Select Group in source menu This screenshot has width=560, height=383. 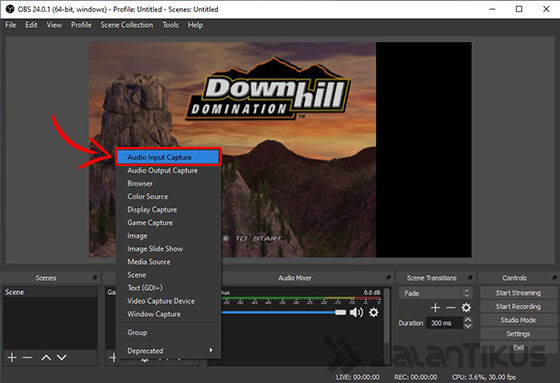(x=168, y=333)
